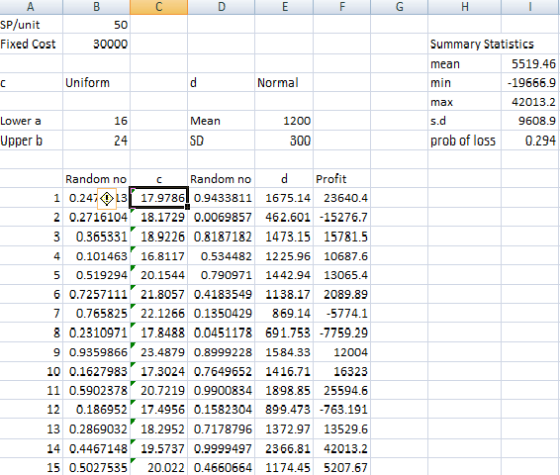Select Fixed Cost value 30000

point(96,44)
